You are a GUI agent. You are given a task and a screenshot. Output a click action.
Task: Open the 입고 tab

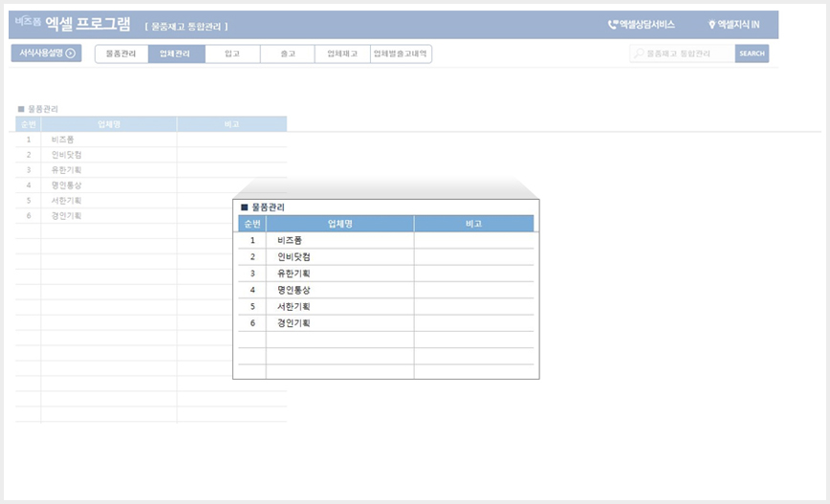[232, 54]
